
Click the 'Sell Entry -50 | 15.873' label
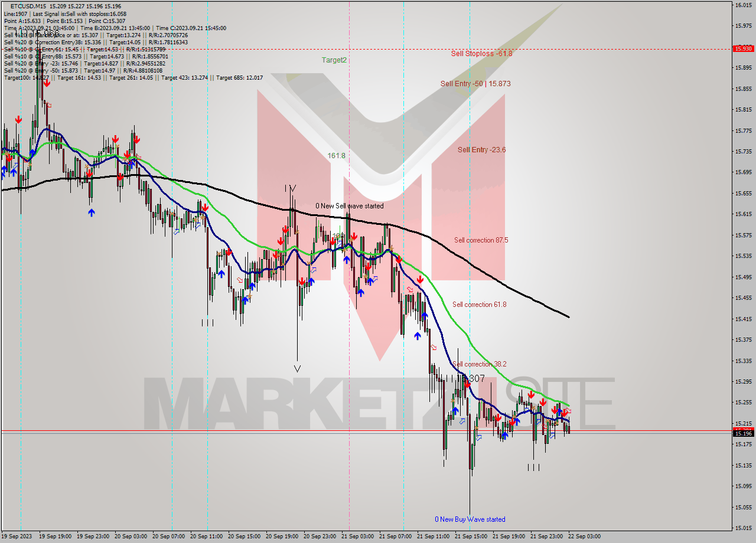pyautogui.click(x=475, y=84)
